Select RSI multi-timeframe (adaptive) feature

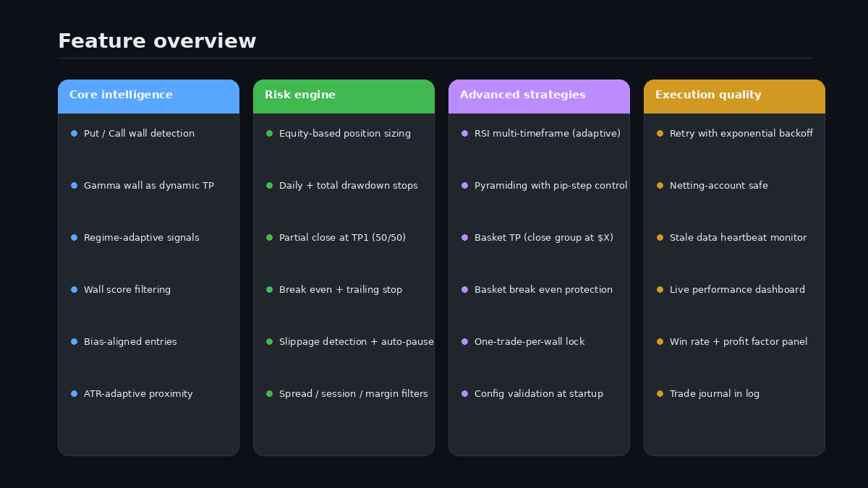point(547,134)
